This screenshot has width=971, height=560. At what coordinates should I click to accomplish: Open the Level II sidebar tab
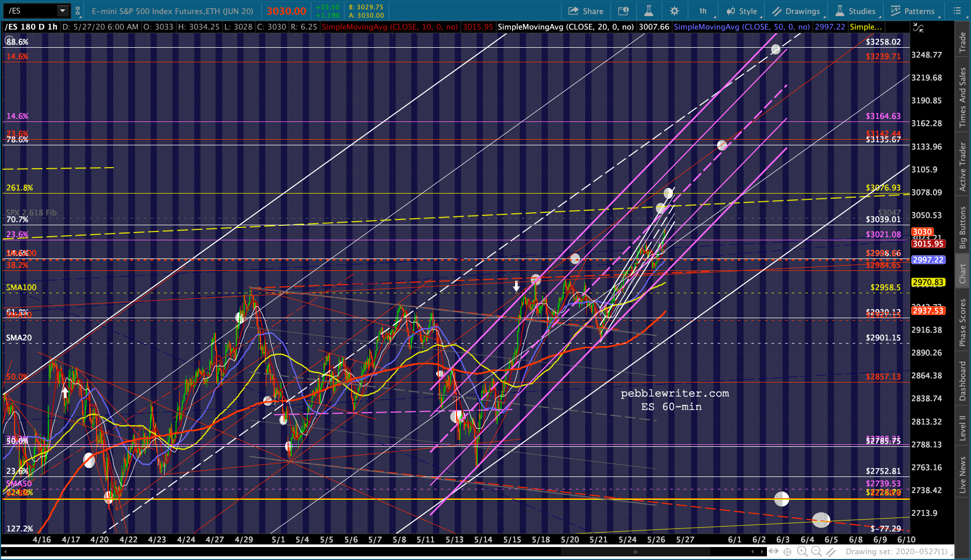[x=963, y=428]
